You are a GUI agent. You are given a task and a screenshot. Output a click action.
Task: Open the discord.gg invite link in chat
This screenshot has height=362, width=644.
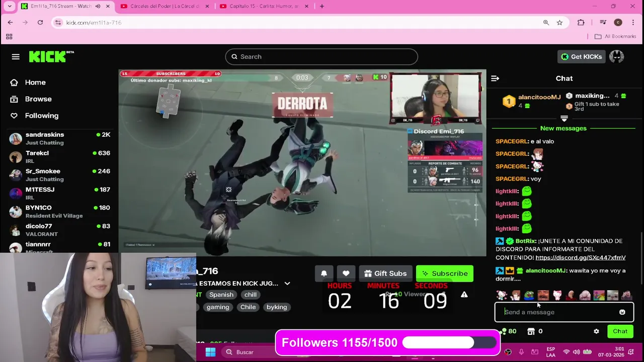(581, 257)
